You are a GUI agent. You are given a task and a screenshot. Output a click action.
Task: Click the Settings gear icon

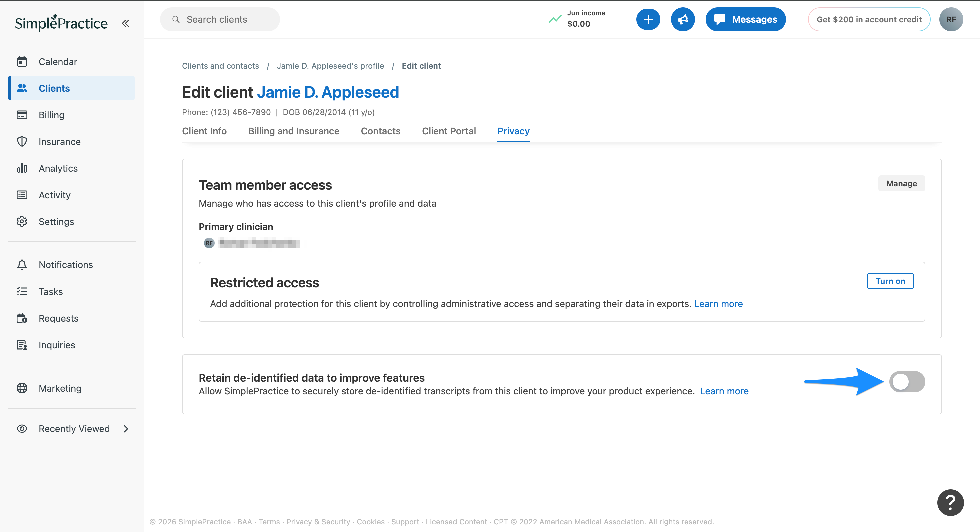(x=22, y=221)
